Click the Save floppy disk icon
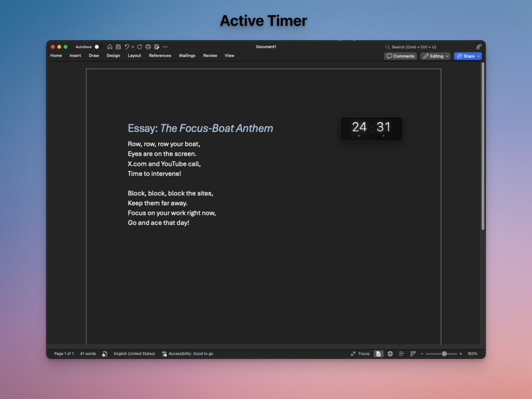 [x=119, y=47]
